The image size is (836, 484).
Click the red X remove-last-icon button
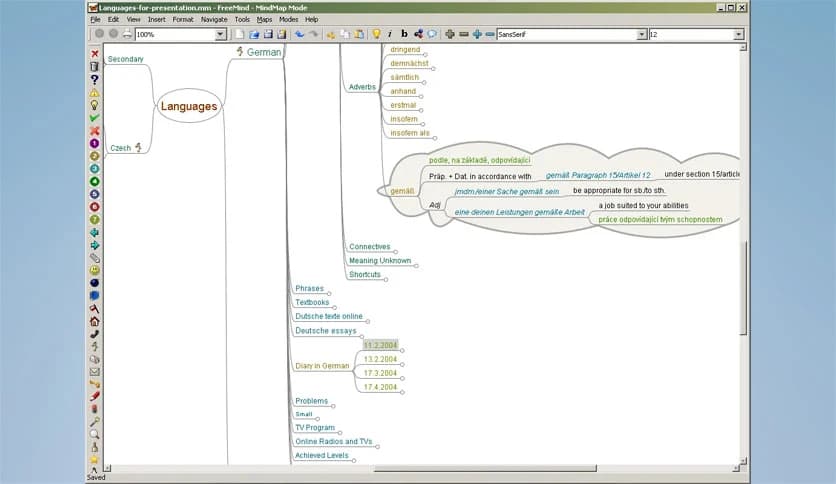pyautogui.click(x=94, y=54)
